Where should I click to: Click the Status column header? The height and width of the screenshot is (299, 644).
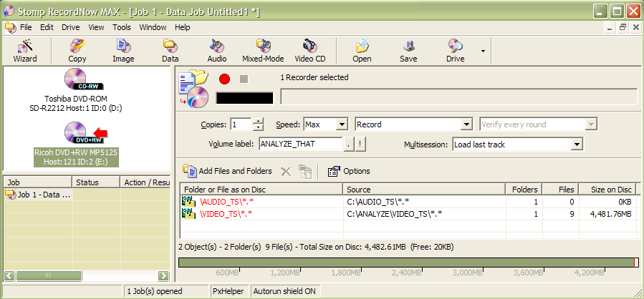tap(96, 182)
